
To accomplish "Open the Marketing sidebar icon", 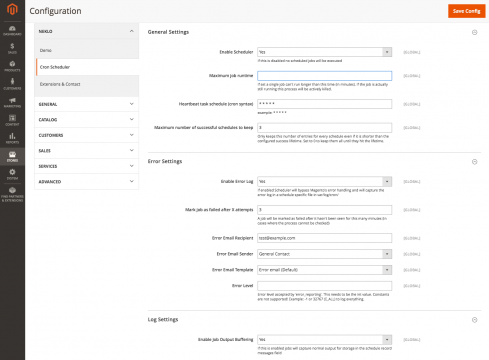I will coord(12,102).
